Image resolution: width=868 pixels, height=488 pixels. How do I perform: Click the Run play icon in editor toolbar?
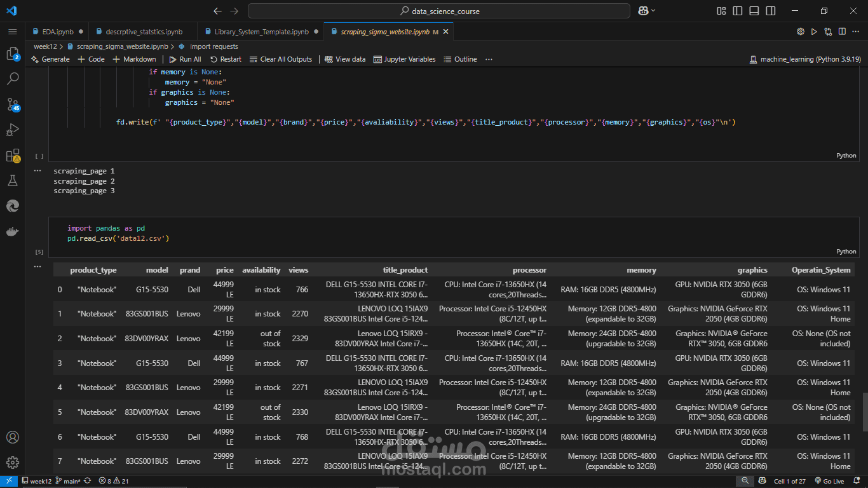(x=815, y=31)
